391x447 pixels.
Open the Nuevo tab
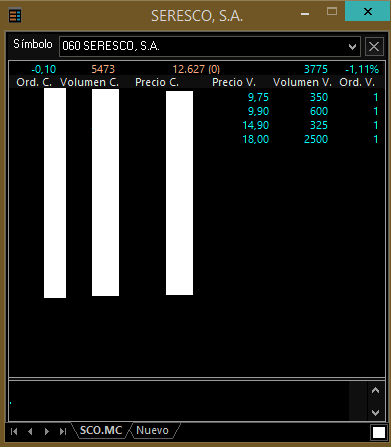pos(152,430)
